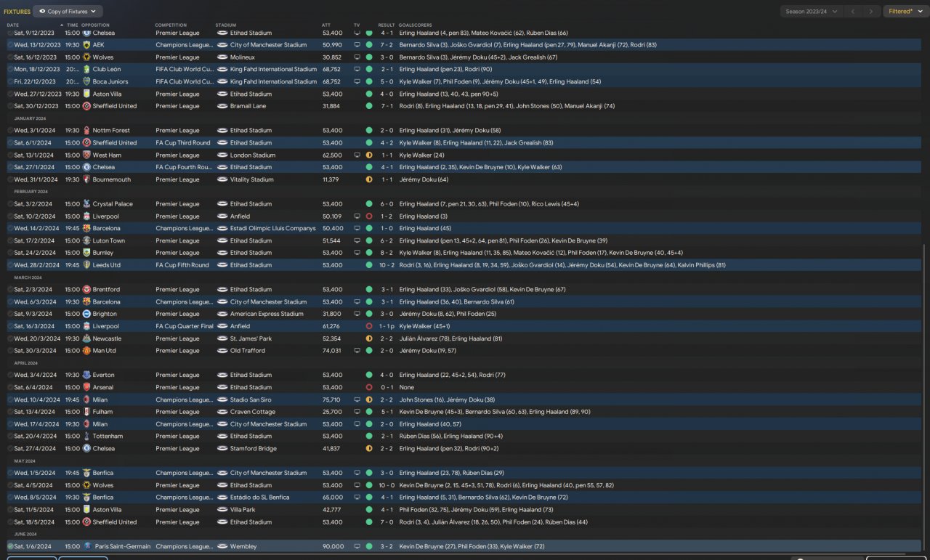The width and height of the screenshot is (930, 560).
Task: Click the Boca Juniors club badge
Action: pyautogui.click(x=86, y=81)
